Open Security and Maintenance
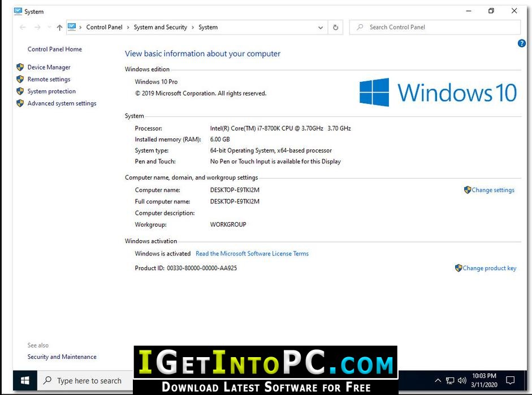 [62, 357]
